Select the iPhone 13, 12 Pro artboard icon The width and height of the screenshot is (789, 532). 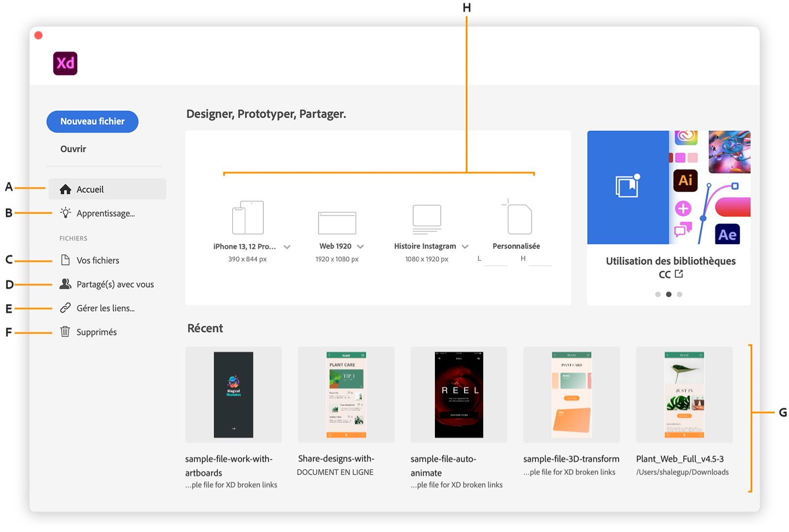point(248,217)
